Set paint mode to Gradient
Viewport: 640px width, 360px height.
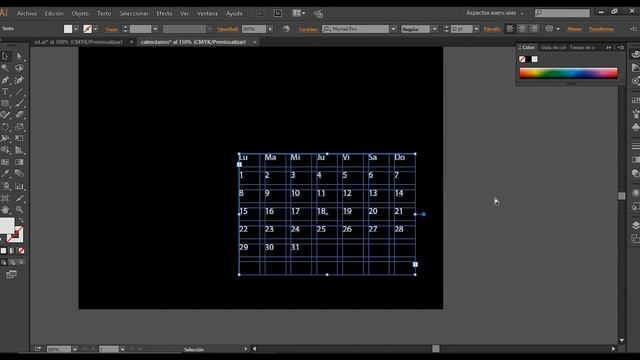point(12,251)
